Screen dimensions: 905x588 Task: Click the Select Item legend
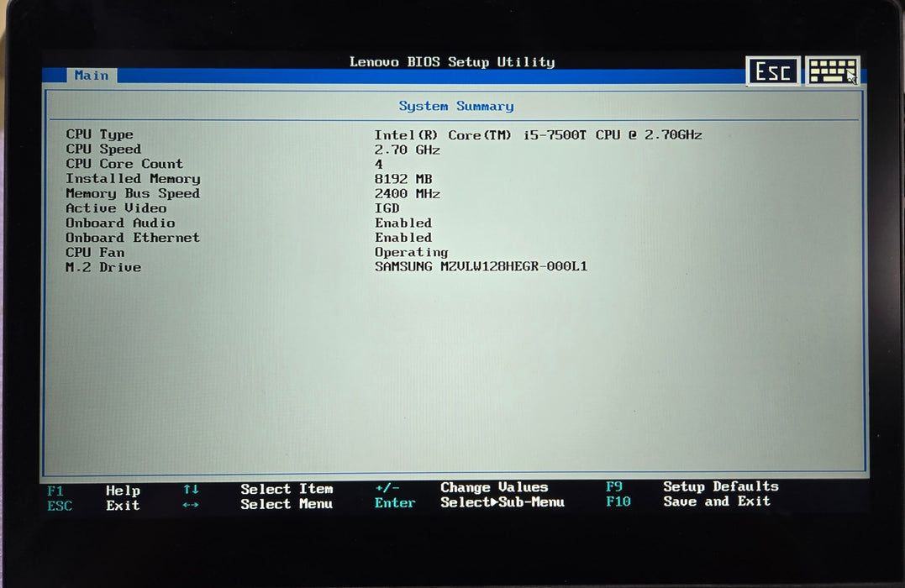click(287, 490)
